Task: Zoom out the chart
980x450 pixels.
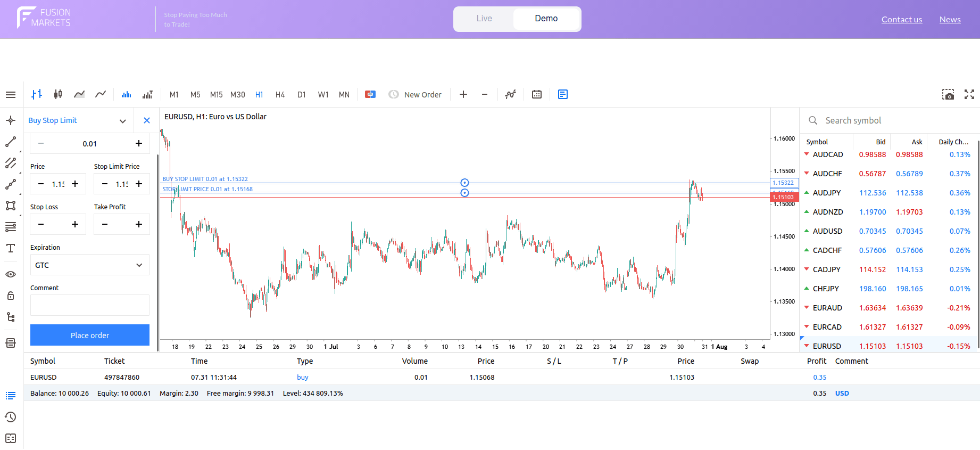Action: click(x=485, y=94)
